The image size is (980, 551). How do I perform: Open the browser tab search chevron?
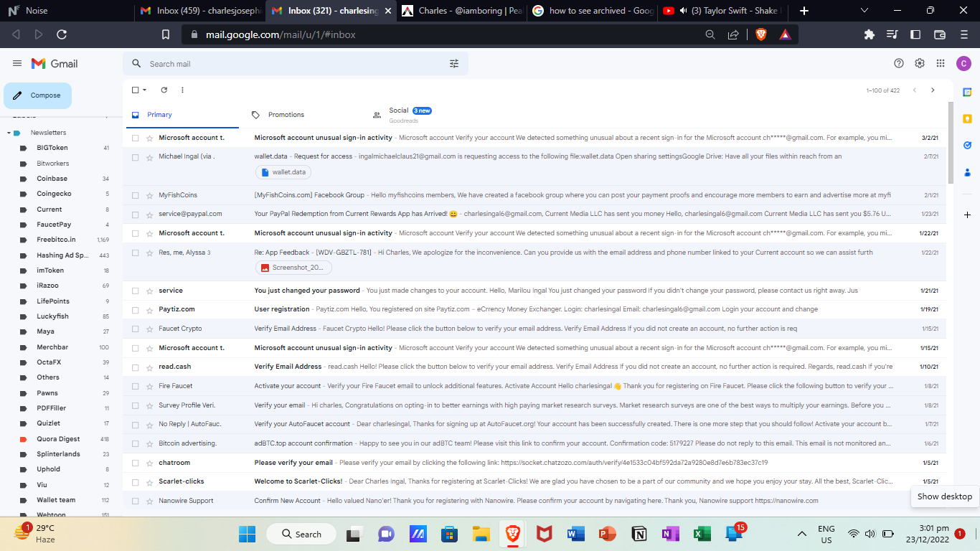pos(864,11)
